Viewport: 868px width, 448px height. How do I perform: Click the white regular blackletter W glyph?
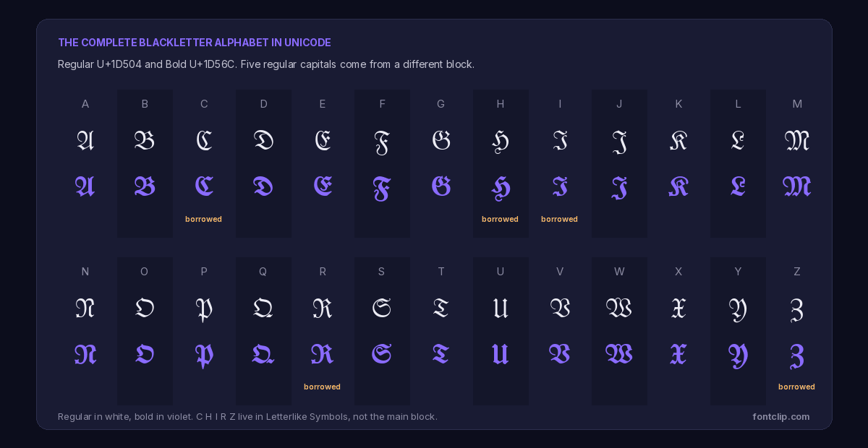tap(619, 308)
